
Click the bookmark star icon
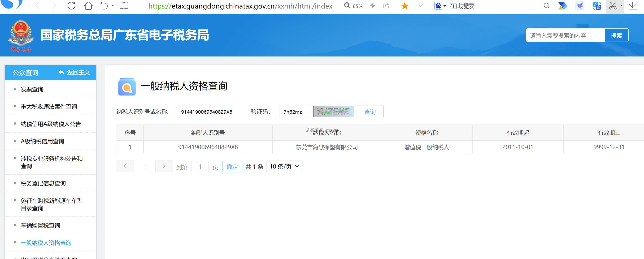click(405, 6)
